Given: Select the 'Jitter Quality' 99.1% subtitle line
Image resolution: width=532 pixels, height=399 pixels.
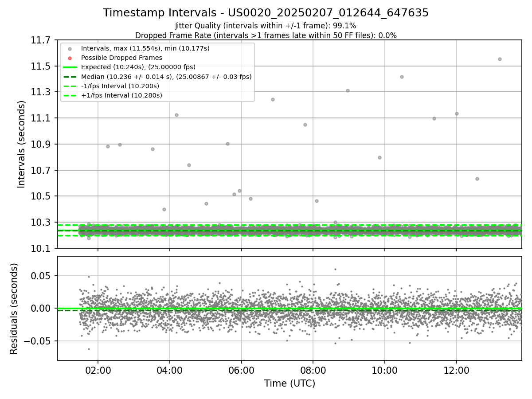Looking at the screenshot, I should point(266,26).
